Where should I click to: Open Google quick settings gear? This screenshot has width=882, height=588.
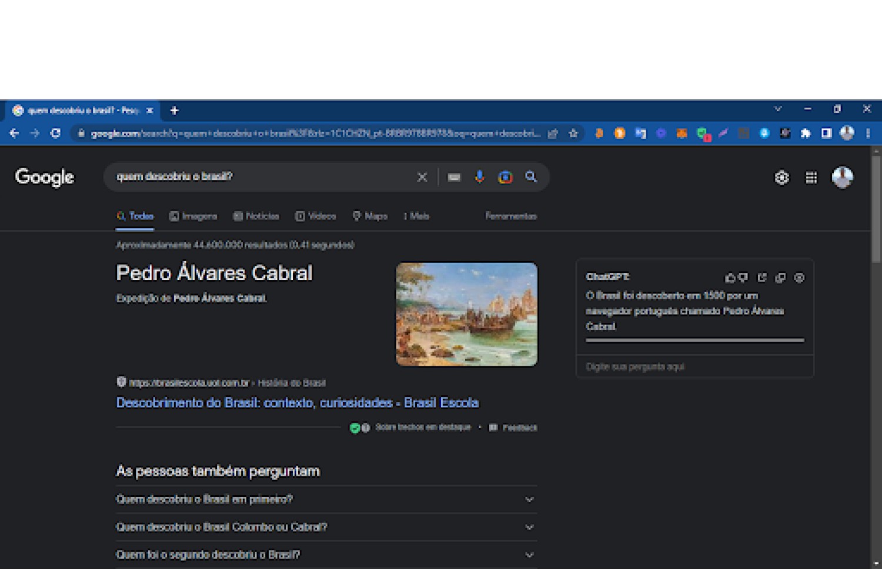[x=781, y=178]
